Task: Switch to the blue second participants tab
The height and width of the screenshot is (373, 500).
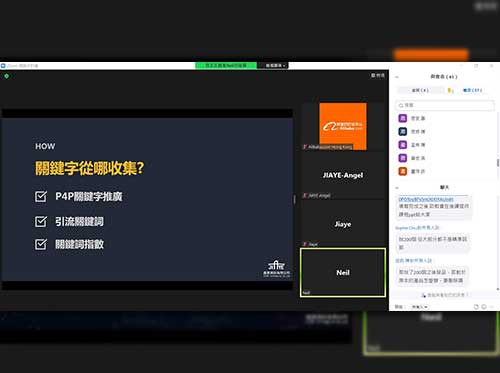Action: point(472,90)
